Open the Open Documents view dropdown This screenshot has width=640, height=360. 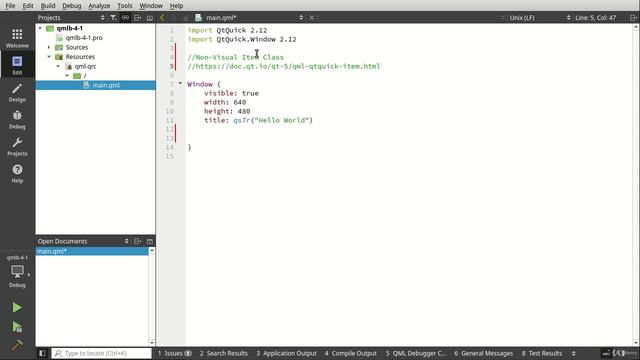point(127,241)
